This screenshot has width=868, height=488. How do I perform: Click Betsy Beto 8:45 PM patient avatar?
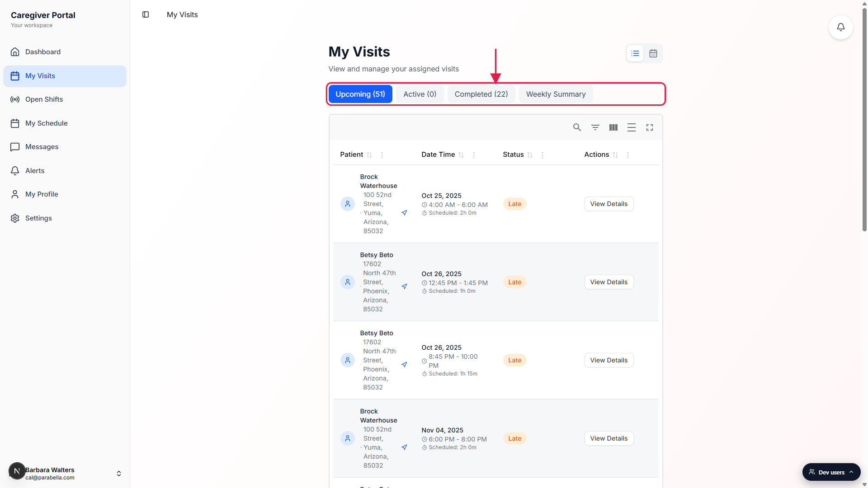click(x=348, y=360)
